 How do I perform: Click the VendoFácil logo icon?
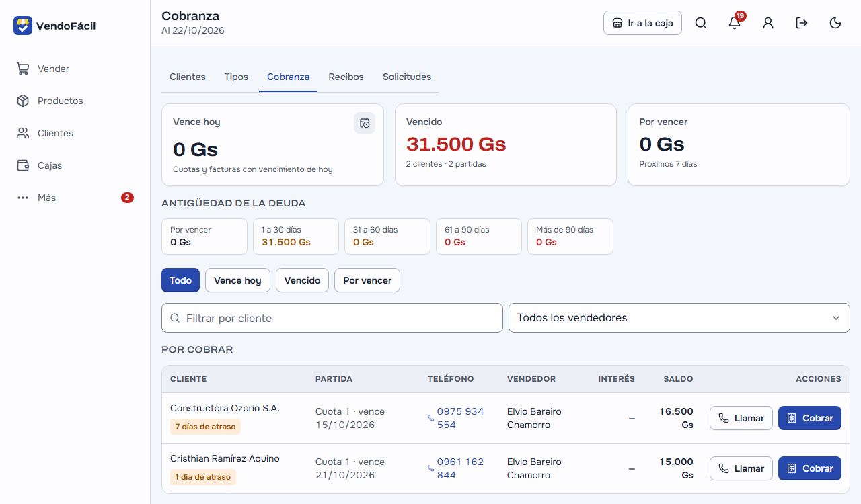pos(23,26)
